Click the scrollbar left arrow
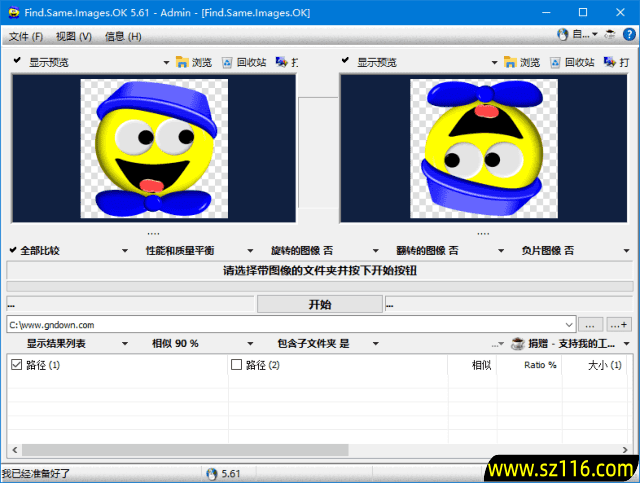 coord(15,450)
